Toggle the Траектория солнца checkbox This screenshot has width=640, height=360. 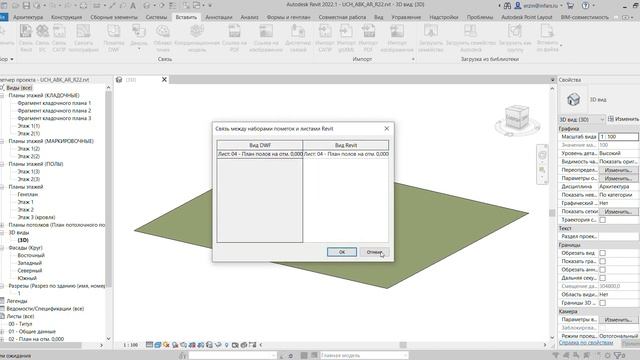[x=602, y=220]
